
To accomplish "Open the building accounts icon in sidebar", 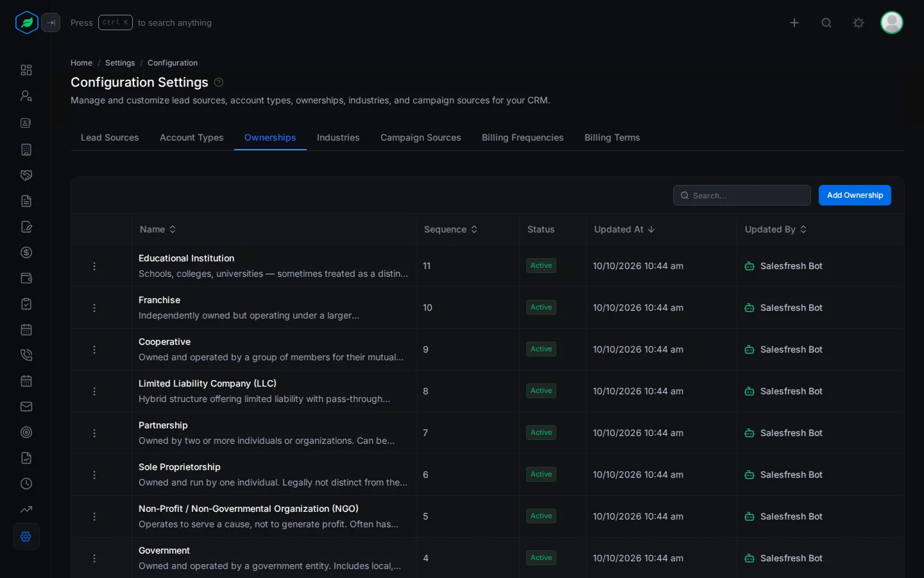I will pyautogui.click(x=26, y=150).
